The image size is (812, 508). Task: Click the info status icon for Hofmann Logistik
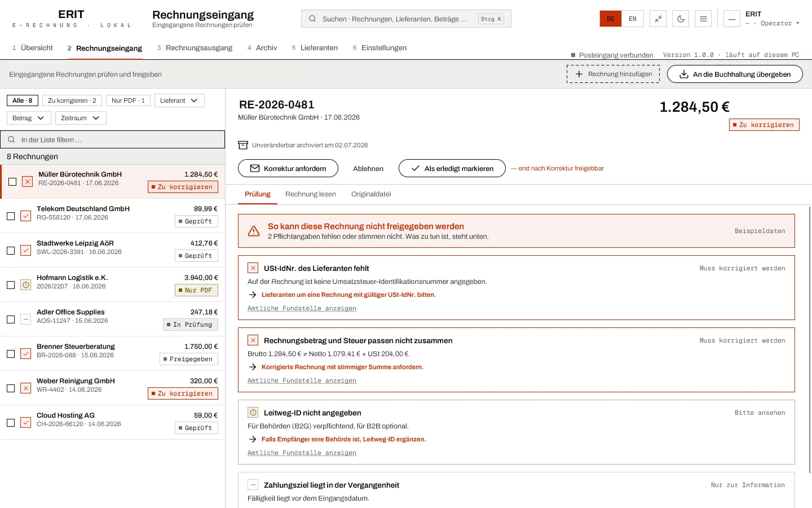pyautogui.click(x=26, y=285)
